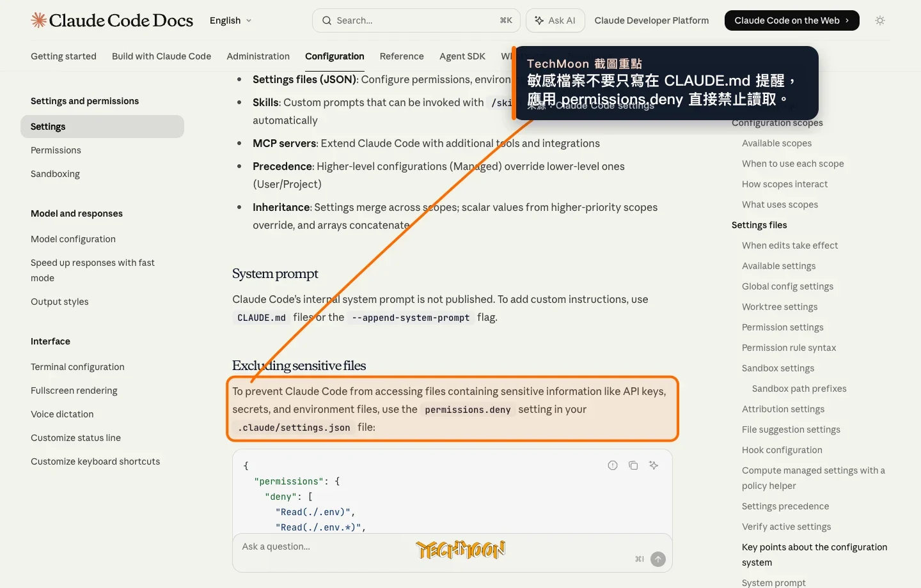Switch to the Administration tab
Screen dimensions: 921x588
(258, 56)
